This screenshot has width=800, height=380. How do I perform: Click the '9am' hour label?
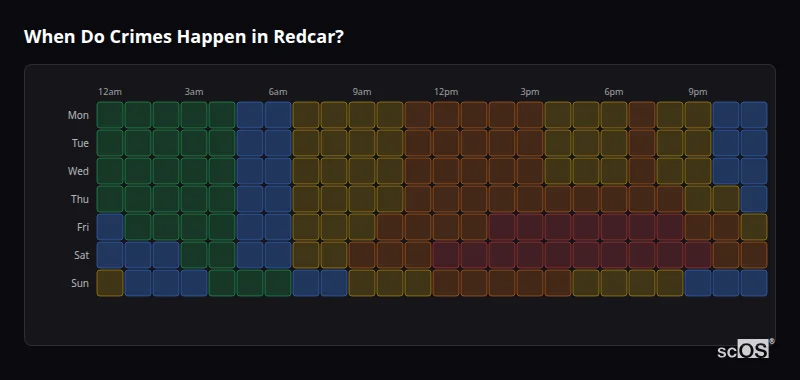click(x=362, y=92)
